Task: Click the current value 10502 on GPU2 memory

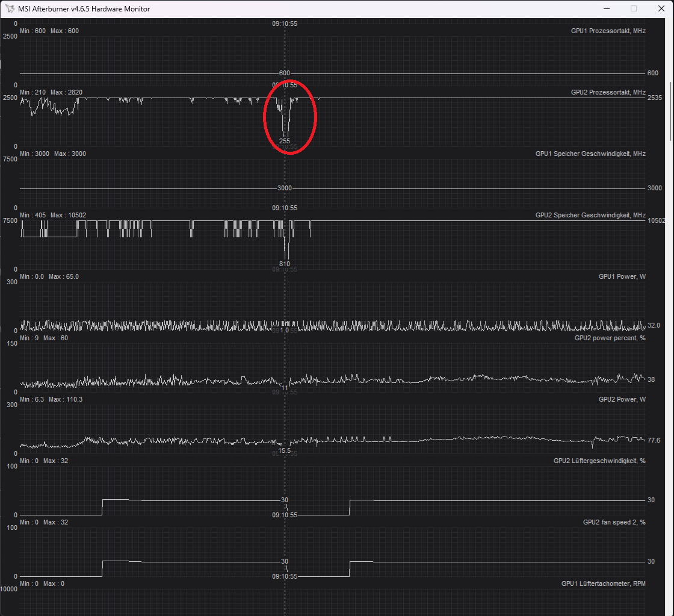Action: pyautogui.click(x=657, y=220)
